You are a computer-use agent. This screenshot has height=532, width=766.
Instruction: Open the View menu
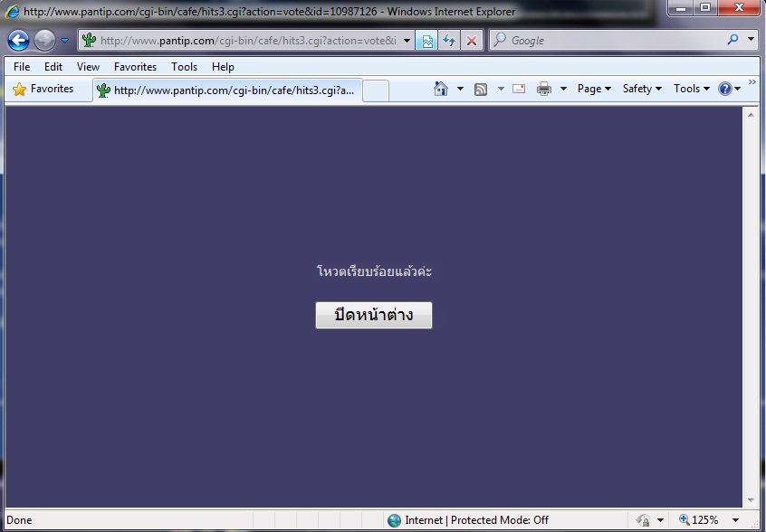coord(88,67)
